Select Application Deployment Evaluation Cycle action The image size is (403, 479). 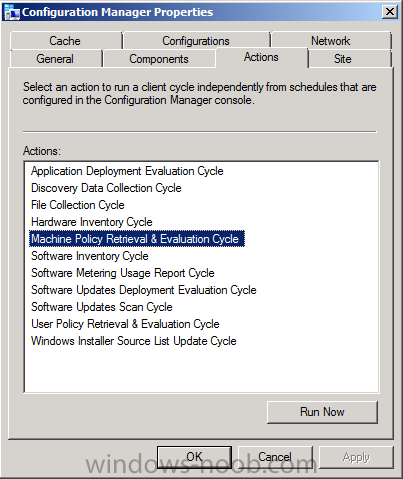click(127, 171)
